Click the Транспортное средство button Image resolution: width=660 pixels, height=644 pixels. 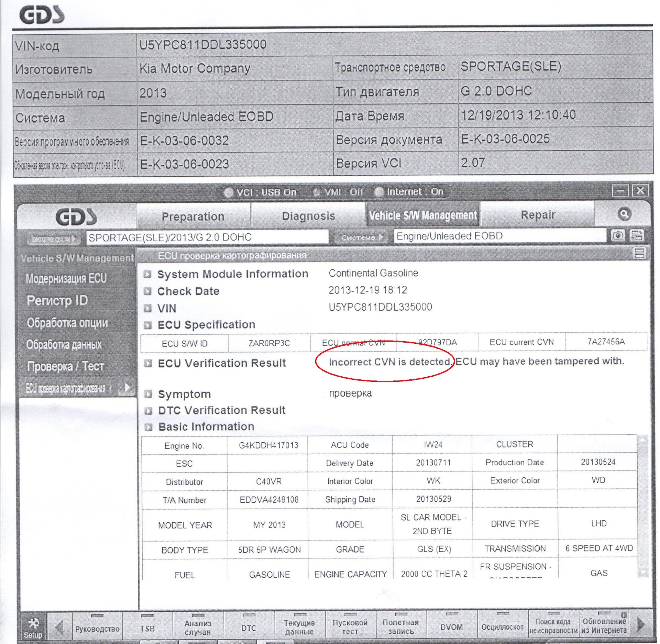[53, 238]
